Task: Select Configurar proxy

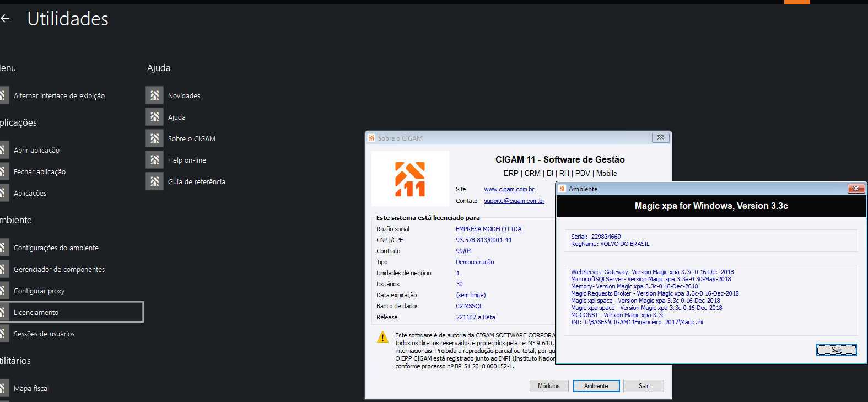Action: click(39, 291)
